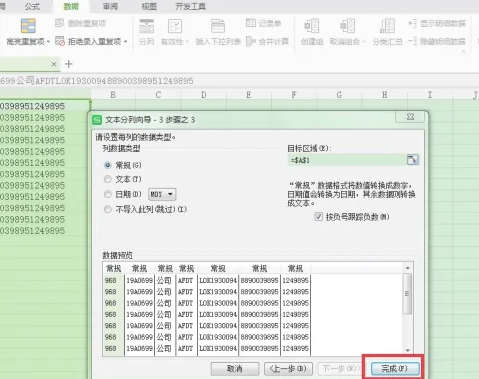Click the range selector icon in 目标区域
The width and height of the screenshot is (479, 379).
tap(412, 160)
